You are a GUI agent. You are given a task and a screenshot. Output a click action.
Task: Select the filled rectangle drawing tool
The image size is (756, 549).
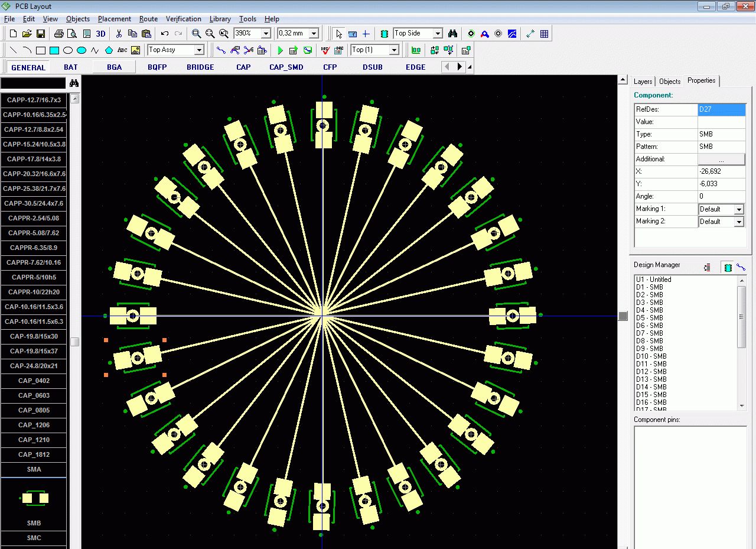(54, 50)
